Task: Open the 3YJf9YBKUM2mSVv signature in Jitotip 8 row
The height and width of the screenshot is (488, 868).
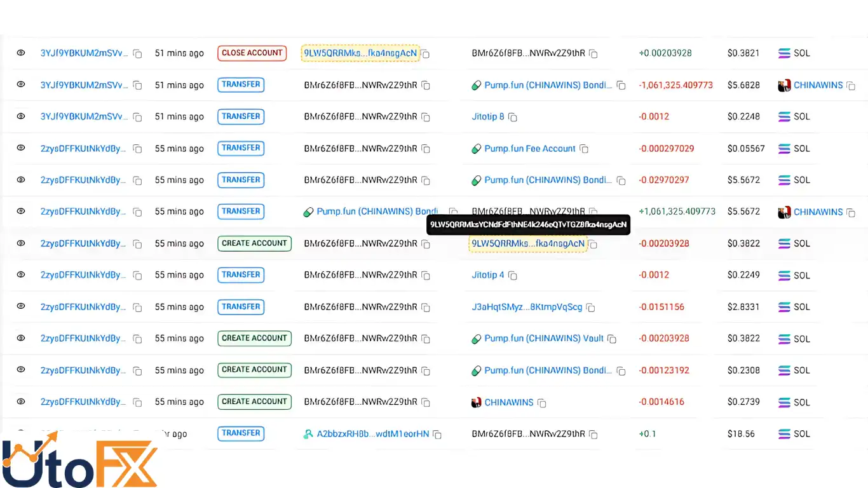Action: tap(85, 116)
